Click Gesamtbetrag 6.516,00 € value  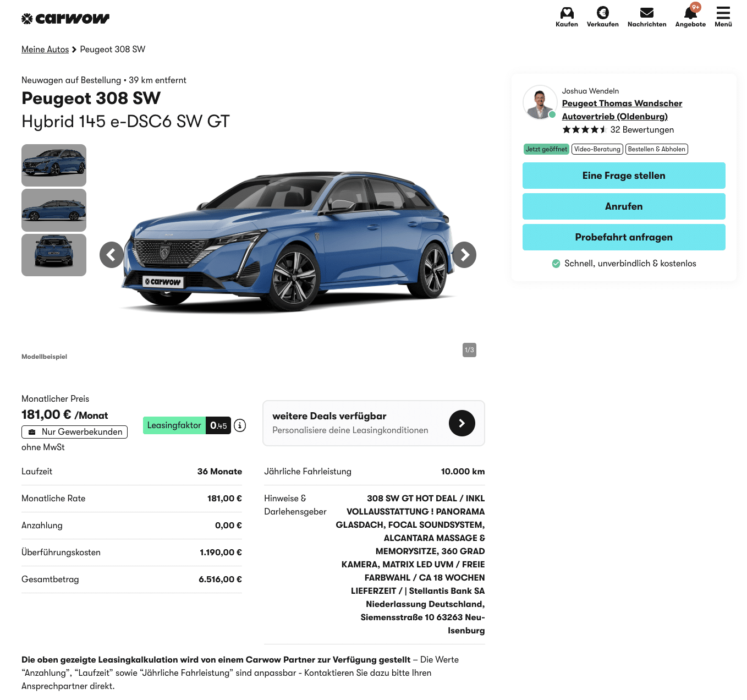[220, 579]
